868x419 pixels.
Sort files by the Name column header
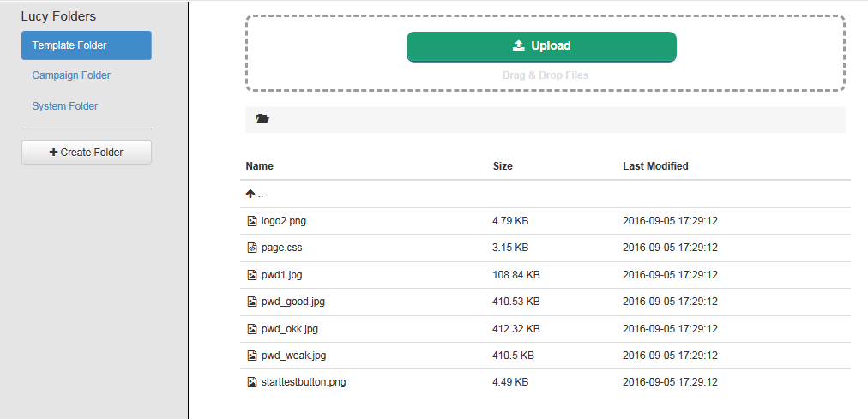tap(260, 166)
